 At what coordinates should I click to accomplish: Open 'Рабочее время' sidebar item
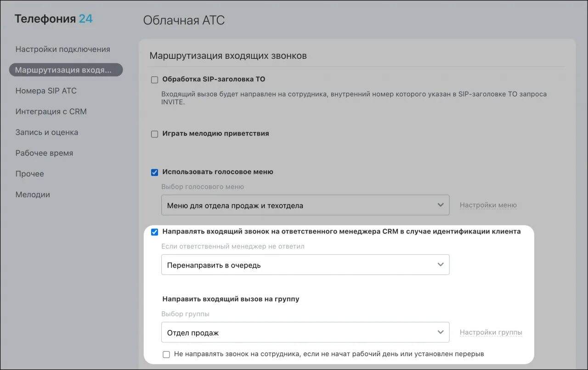44,153
